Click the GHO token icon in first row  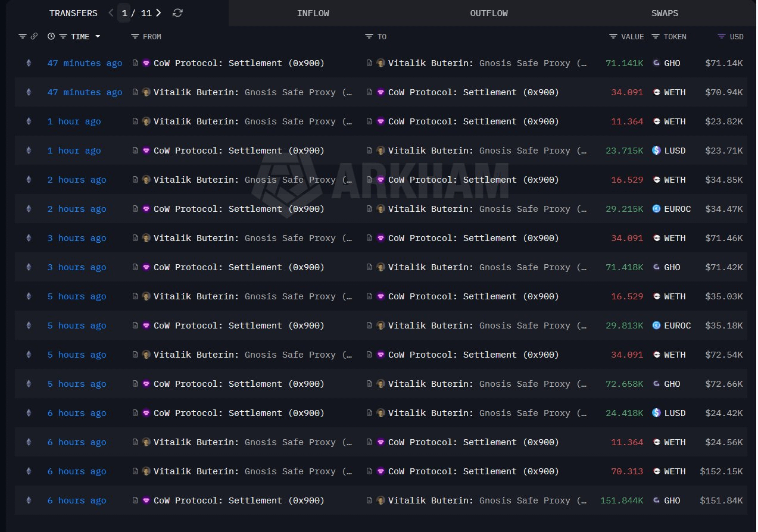(656, 63)
